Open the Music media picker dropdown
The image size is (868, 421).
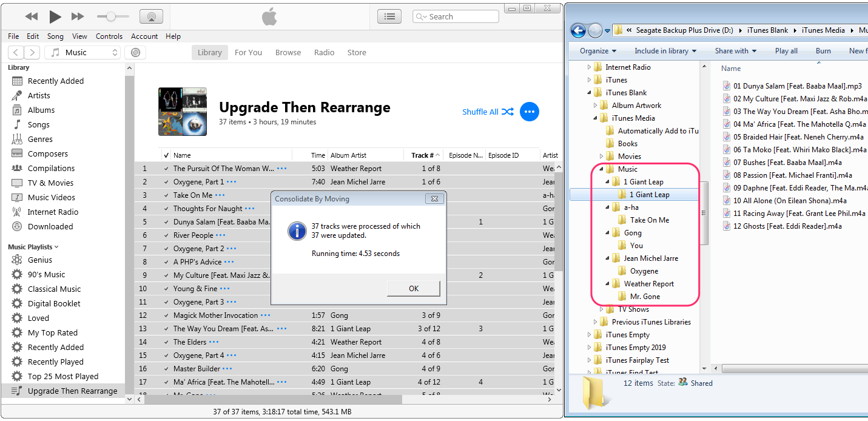[82, 53]
